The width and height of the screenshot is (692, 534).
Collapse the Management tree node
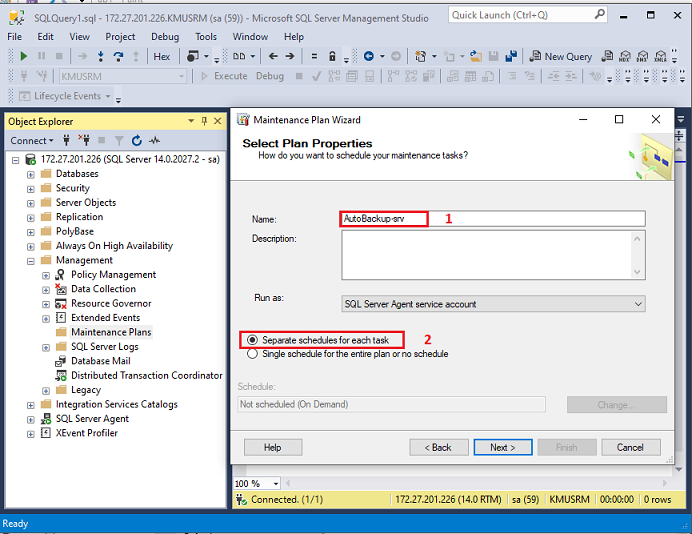(31, 260)
